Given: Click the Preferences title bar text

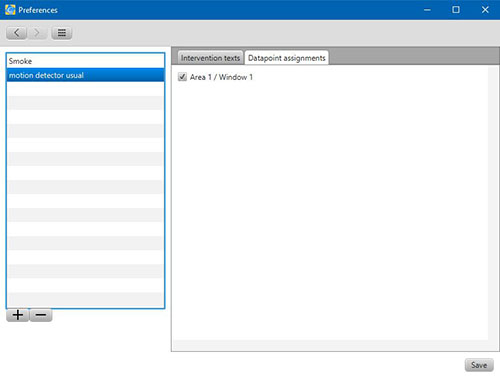Looking at the screenshot, I should [x=38, y=10].
